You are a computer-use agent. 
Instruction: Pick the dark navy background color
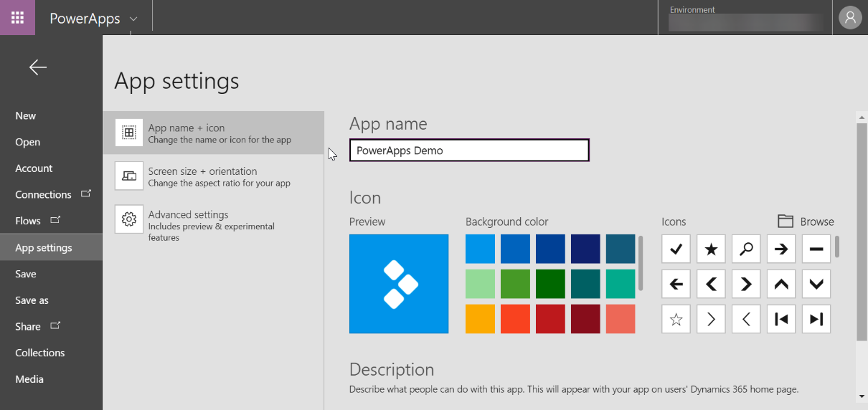585,249
